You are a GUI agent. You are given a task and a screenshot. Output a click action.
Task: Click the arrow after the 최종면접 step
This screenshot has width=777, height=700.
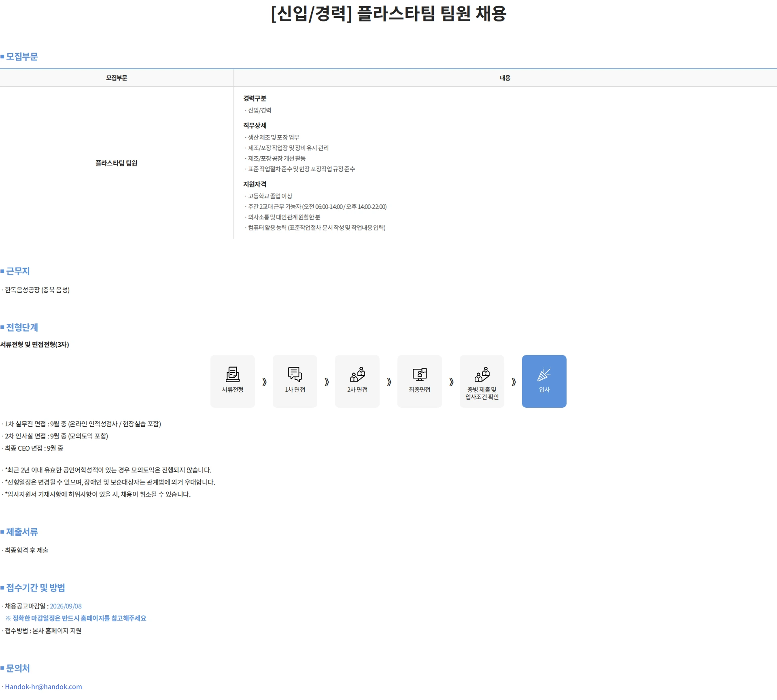tap(451, 382)
